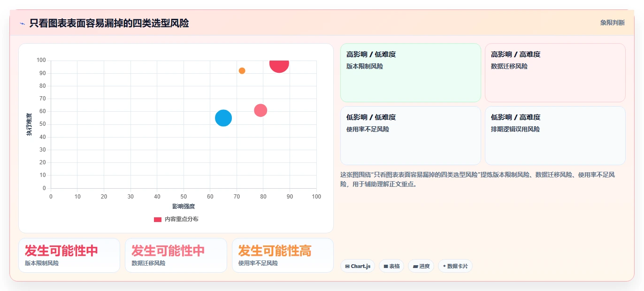Select the 数据卡片 tag chip
The height and width of the screenshot is (291, 644).
[x=455, y=266]
